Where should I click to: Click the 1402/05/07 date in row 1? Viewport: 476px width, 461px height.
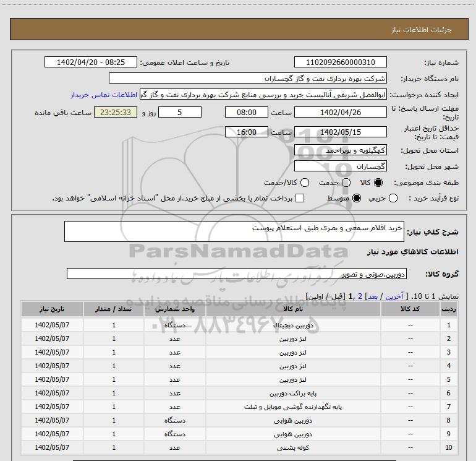52,325
